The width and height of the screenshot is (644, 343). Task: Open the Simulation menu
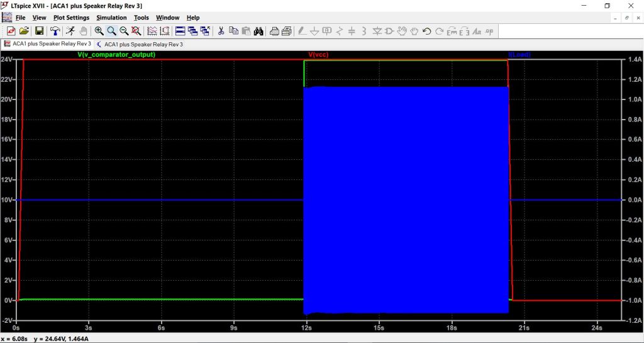[x=112, y=18]
